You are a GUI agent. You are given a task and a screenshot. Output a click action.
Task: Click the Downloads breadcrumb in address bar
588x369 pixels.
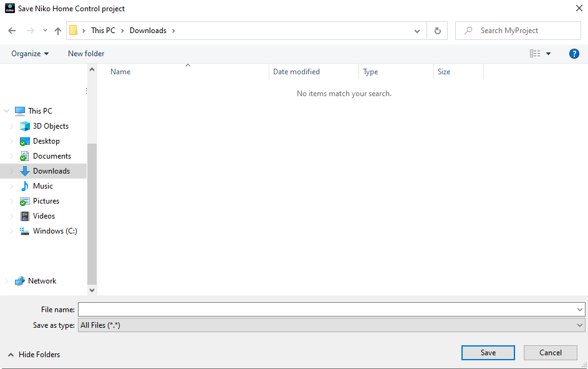pyautogui.click(x=148, y=31)
